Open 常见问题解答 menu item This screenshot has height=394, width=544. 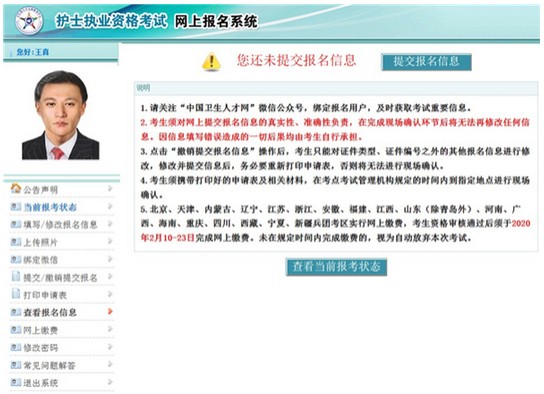[62, 365]
